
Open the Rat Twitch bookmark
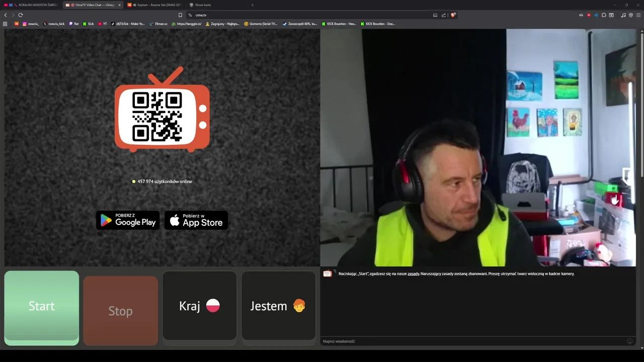[x=74, y=24]
